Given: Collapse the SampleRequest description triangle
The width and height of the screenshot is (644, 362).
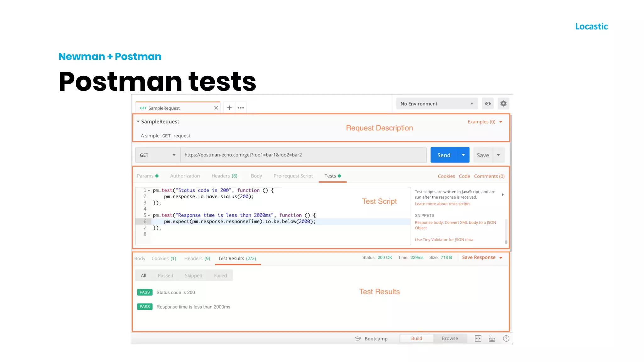Looking at the screenshot, I should point(138,122).
